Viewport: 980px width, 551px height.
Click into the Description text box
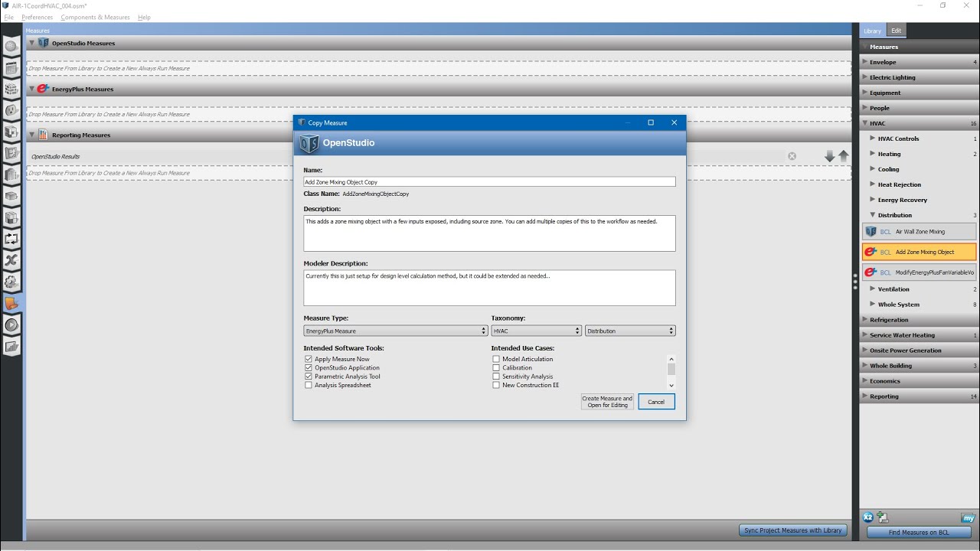[489, 233]
